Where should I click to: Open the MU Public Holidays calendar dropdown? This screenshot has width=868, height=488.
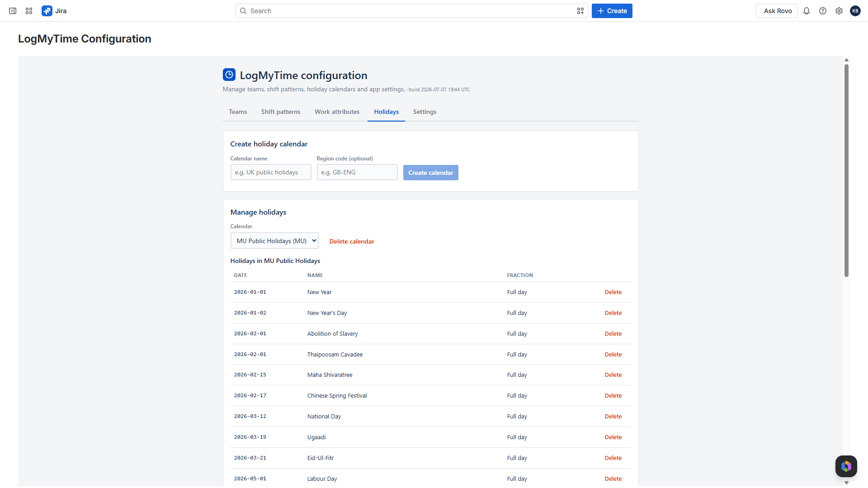(x=274, y=241)
